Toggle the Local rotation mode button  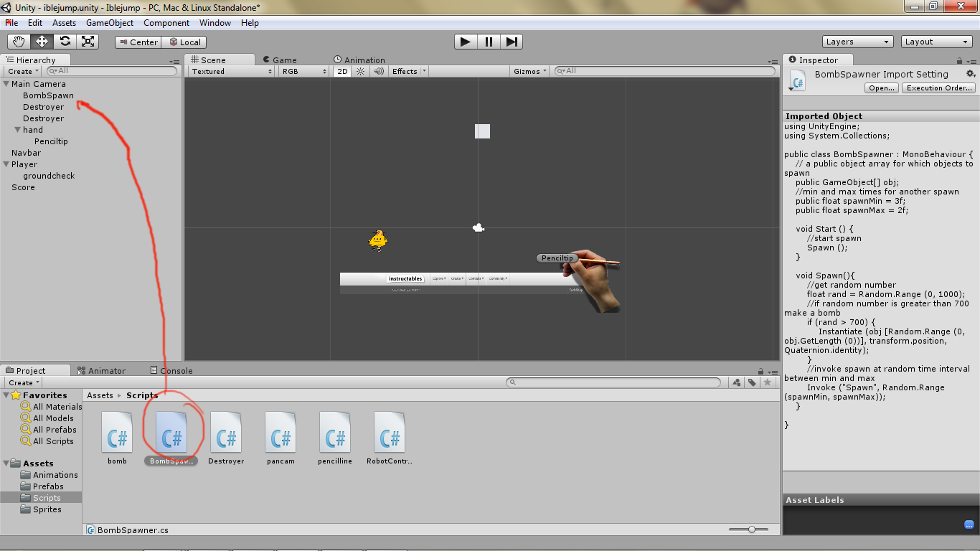coord(184,42)
